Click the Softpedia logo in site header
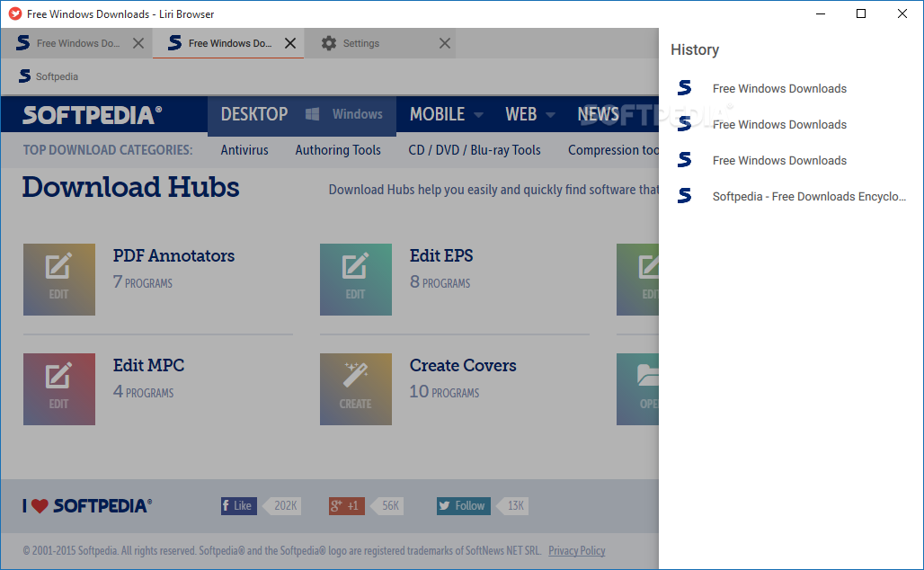The image size is (924, 570). pos(92,114)
